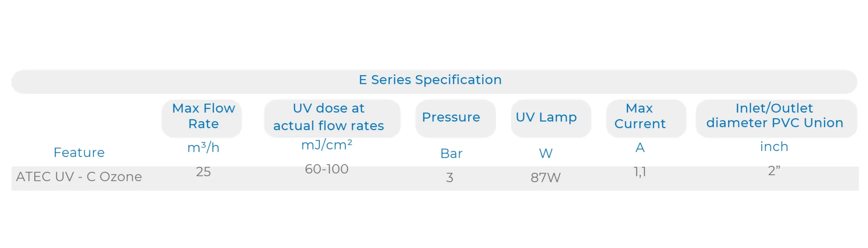The image size is (868, 248).
Task: Click the UV Lamp column header
Action: point(546,117)
